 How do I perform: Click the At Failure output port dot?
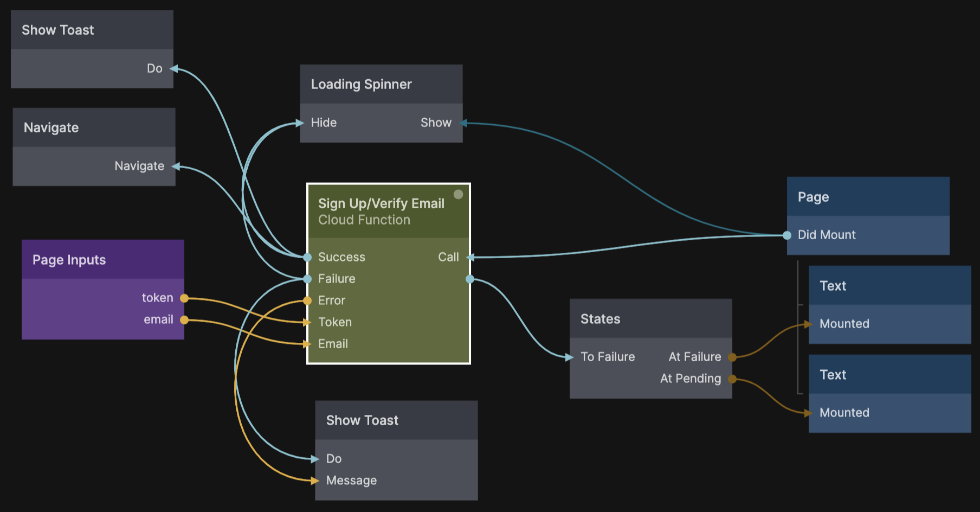point(732,357)
